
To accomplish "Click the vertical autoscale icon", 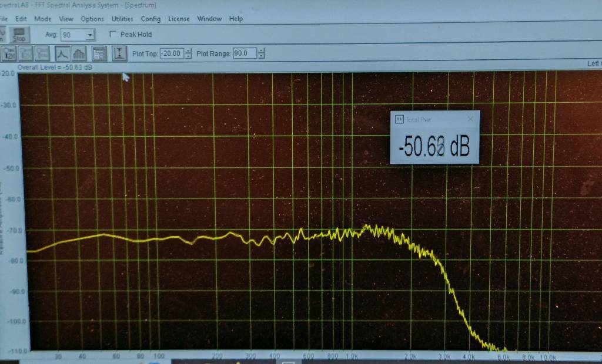I will (119, 53).
